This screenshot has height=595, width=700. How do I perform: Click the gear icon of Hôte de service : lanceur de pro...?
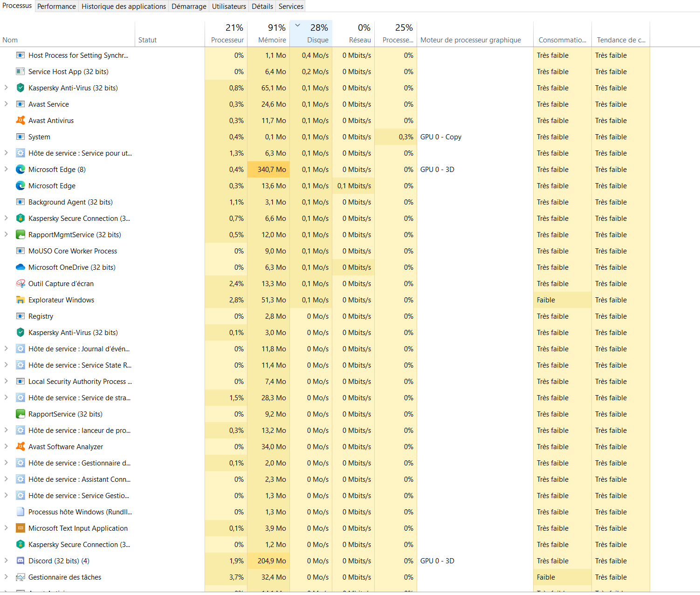point(21,430)
